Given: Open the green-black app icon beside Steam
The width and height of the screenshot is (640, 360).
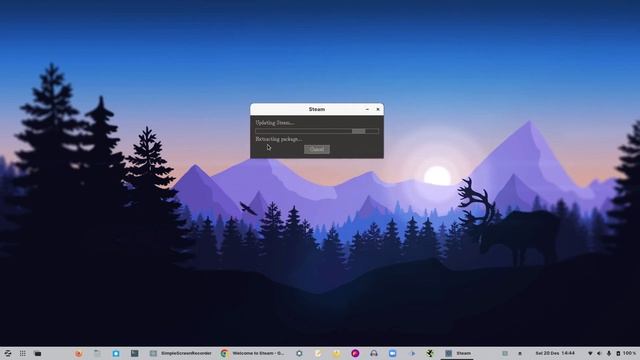Looking at the screenshot, I should coord(429,353).
